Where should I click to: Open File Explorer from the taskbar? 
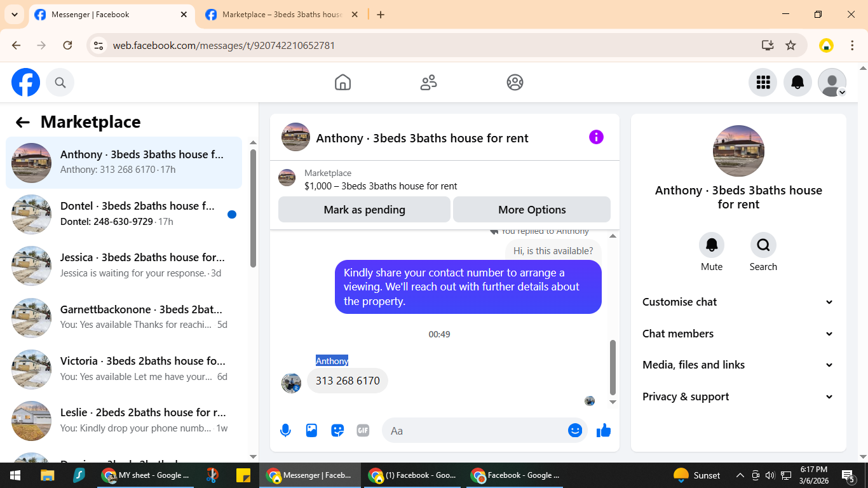pos(48,475)
